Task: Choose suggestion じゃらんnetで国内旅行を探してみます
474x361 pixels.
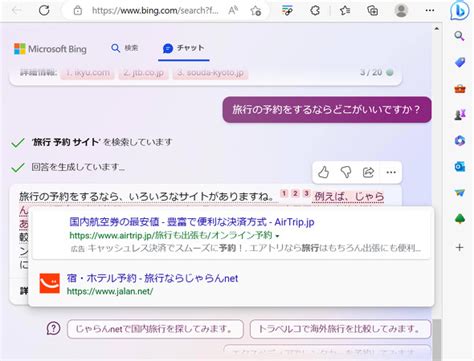Action: coord(155,329)
